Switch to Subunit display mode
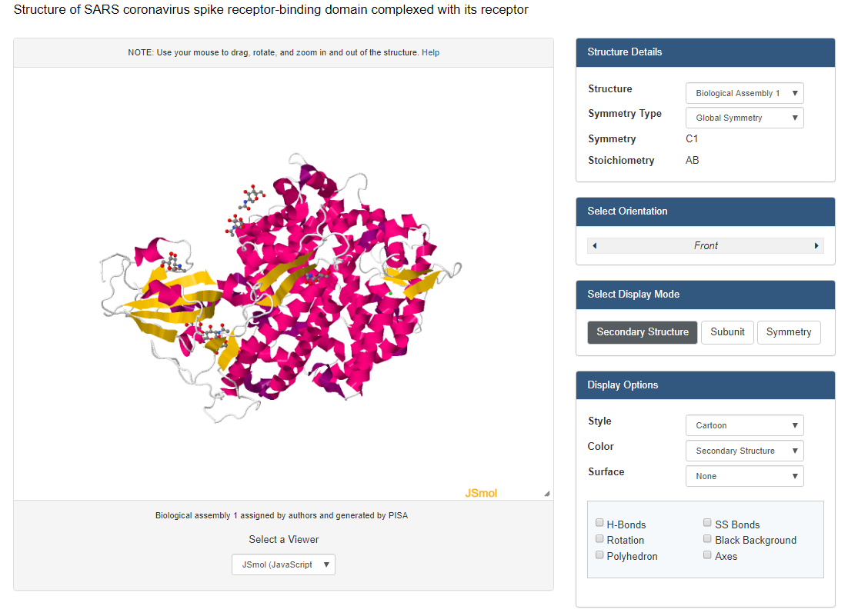 [727, 332]
